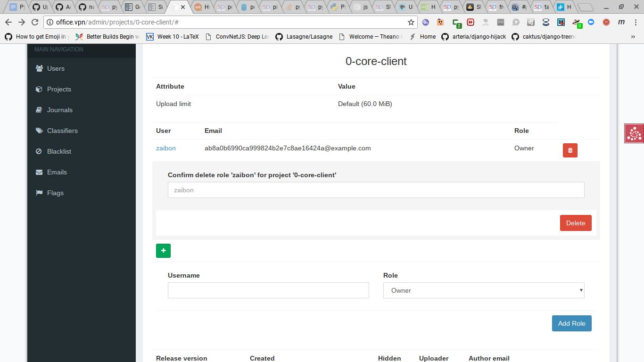The height and width of the screenshot is (362, 644).
Task: Click the email ab8a0b6990ca...@example.com
Action: (288, 148)
